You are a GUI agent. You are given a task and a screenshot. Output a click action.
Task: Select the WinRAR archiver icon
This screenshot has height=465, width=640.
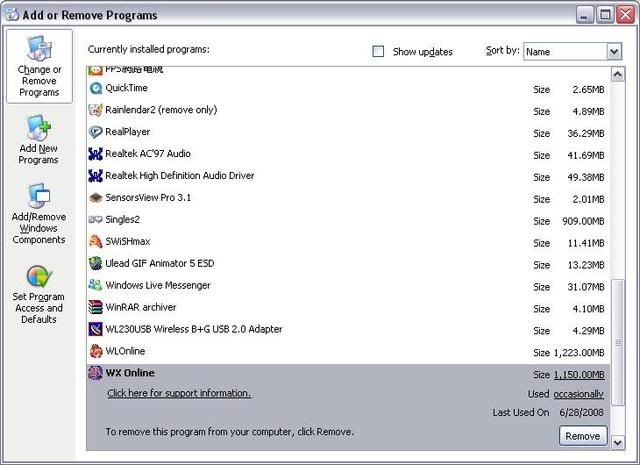pyautogui.click(x=96, y=307)
